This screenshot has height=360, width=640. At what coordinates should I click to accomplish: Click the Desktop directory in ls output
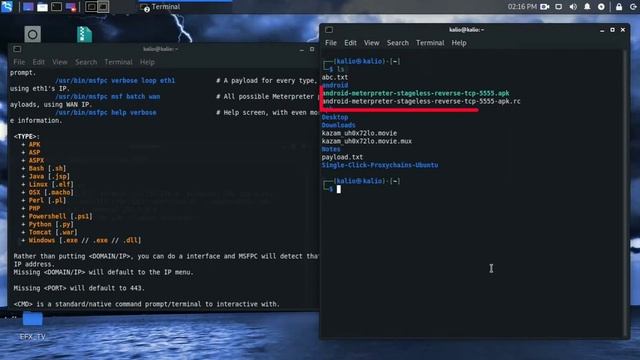click(x=335, y=117)
